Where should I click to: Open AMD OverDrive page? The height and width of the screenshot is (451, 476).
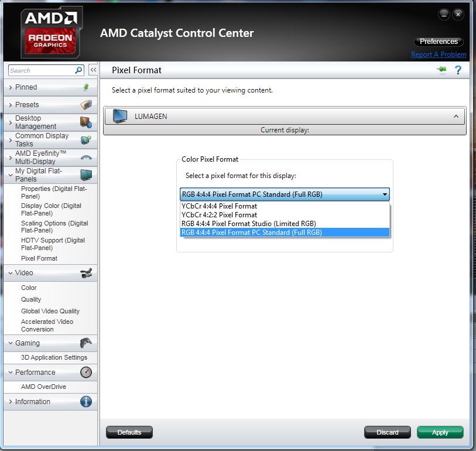pos(43,387)
